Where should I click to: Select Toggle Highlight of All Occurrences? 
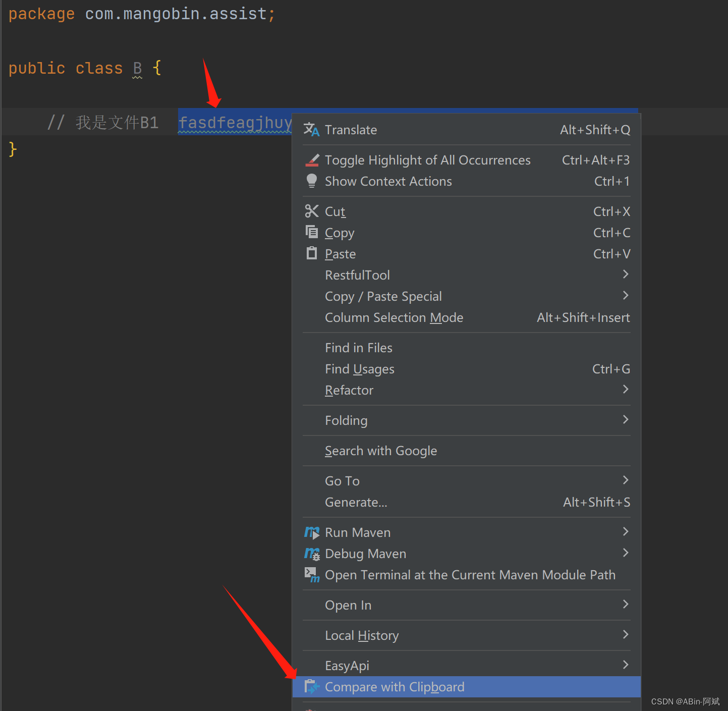tap(466, 160)
